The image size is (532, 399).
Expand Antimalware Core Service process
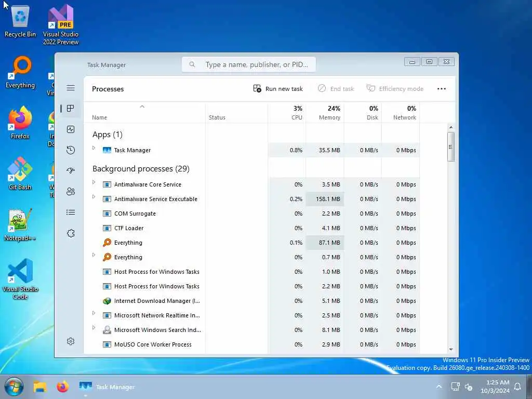pyautogui.click(x=94, y=182)
